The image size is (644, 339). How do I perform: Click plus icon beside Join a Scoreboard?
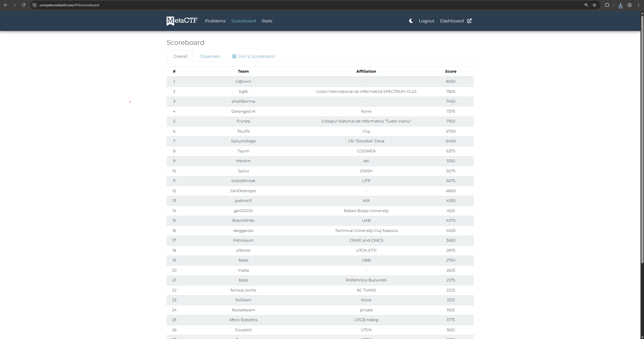[234, 56]
